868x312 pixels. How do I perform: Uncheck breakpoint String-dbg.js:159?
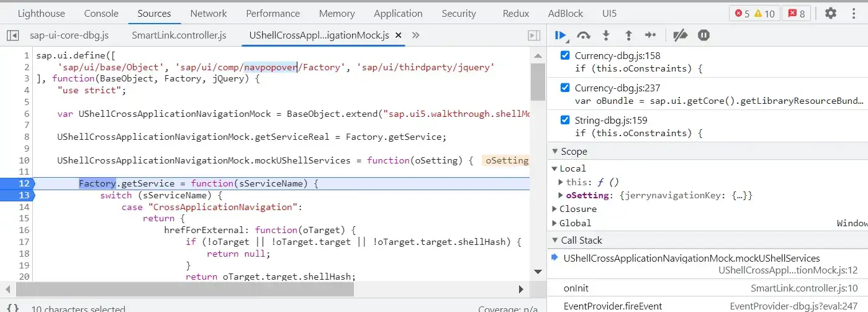tap(565, 120)
